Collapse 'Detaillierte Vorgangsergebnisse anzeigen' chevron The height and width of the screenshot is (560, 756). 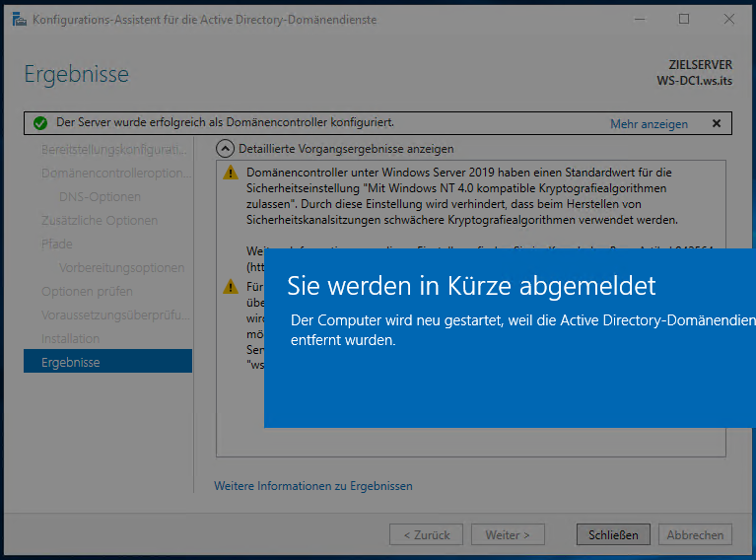[x=225, y=149]
